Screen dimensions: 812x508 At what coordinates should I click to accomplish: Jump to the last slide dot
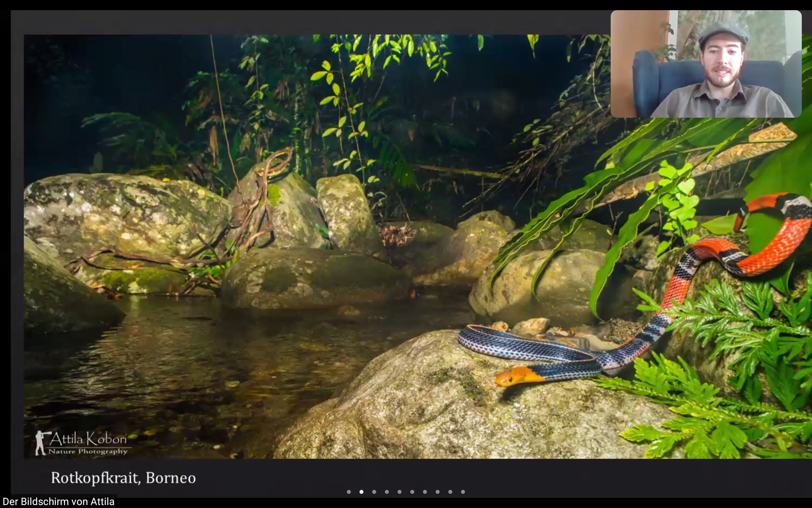463,492
